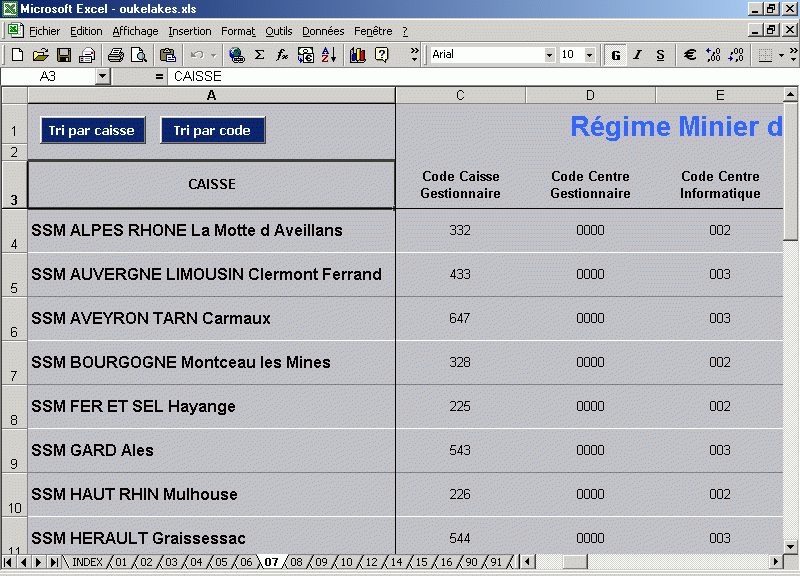Click the Euro currency format icon
The height and width of the screenshot is (576, 800).
[690, 55]
